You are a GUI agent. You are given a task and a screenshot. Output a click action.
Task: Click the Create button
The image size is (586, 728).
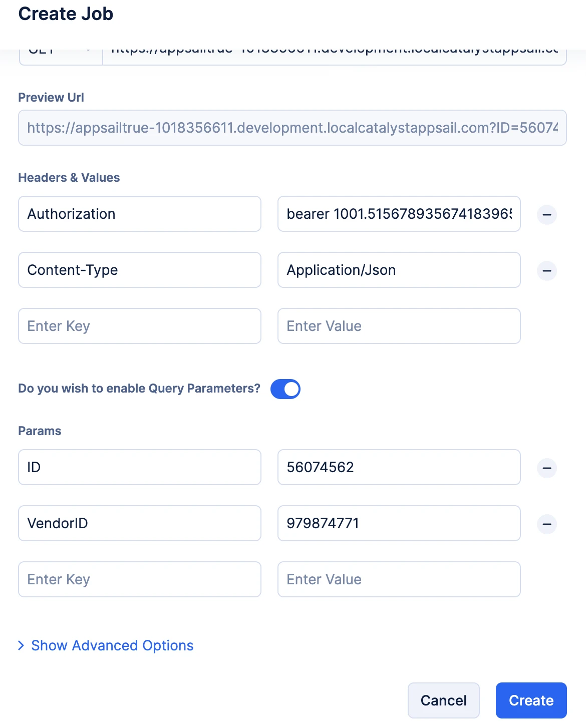(531, 700)
